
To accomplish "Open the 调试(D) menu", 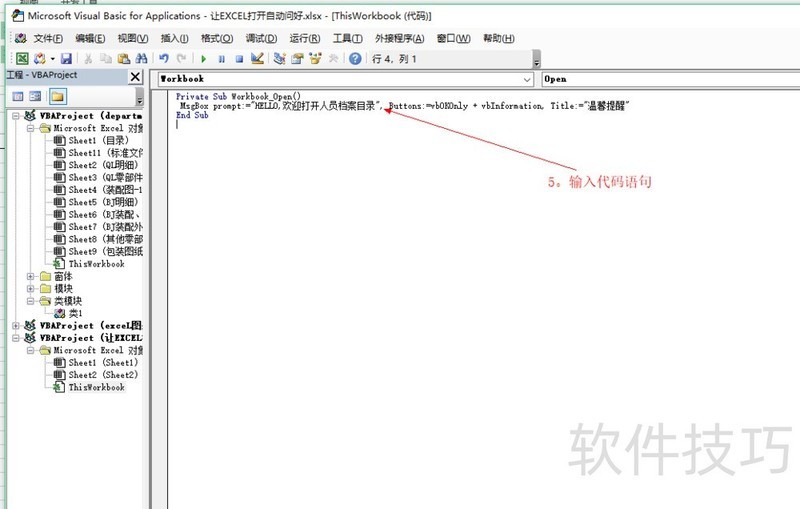I will coord(261,38).
